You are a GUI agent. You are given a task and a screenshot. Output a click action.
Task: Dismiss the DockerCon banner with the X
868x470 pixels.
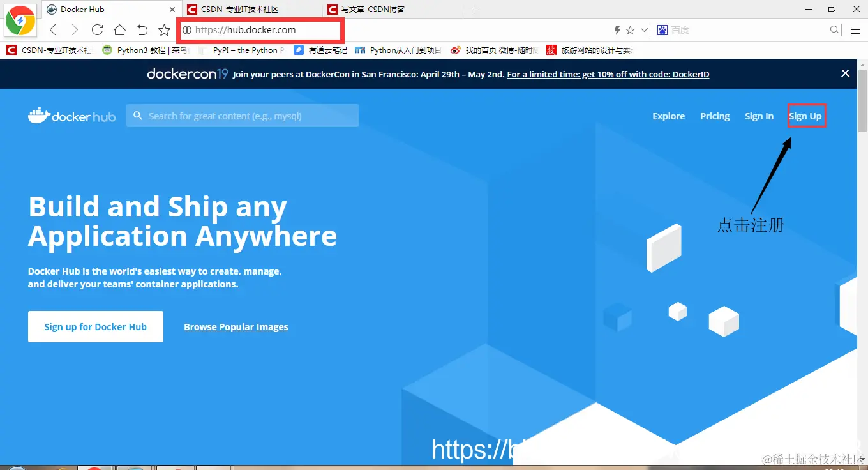(845, 73)
